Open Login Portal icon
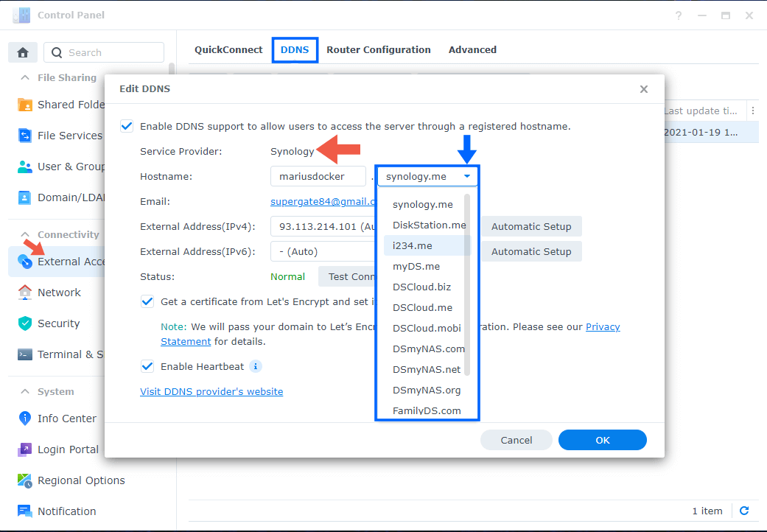 [x=24, y=449]
